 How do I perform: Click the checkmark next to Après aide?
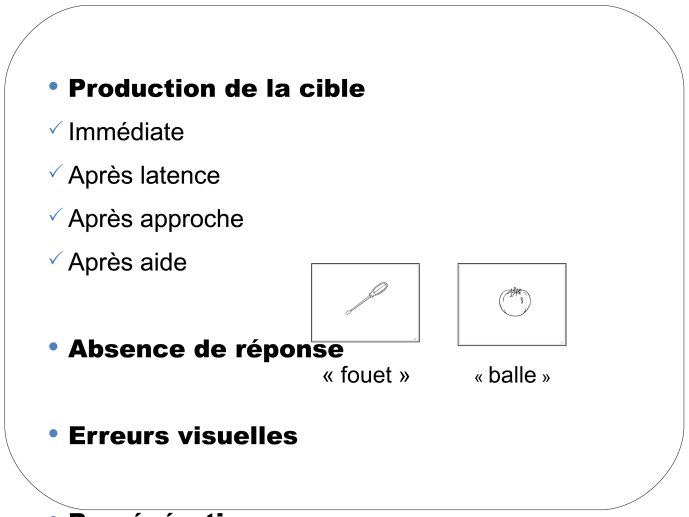coord(55,258)
